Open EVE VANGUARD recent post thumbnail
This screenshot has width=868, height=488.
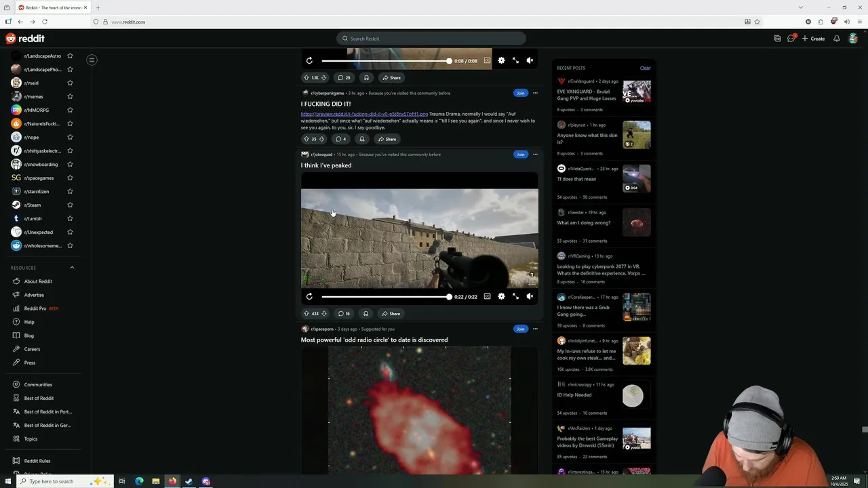click(x=637, y=91)
